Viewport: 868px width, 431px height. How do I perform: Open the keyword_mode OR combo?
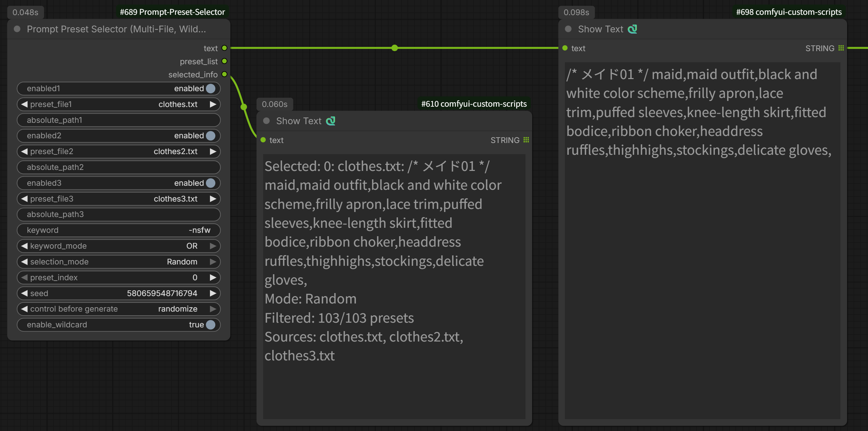pos(119,246)
